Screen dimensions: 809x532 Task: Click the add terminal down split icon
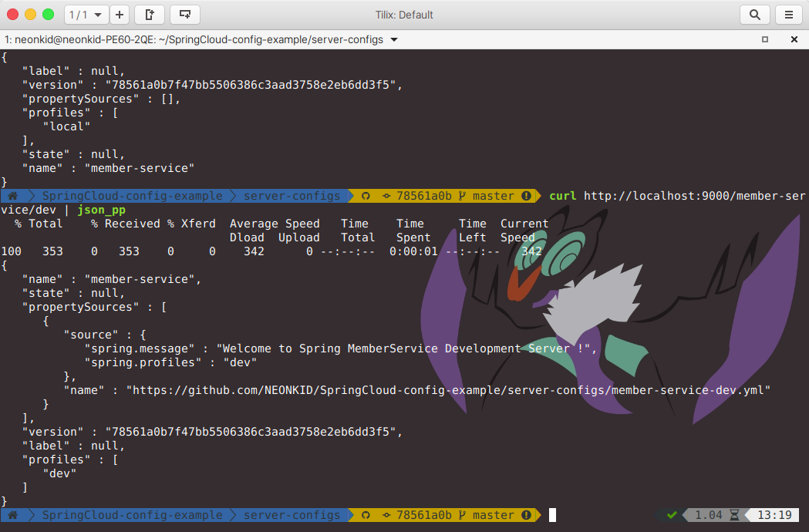(x=185, y=15)
